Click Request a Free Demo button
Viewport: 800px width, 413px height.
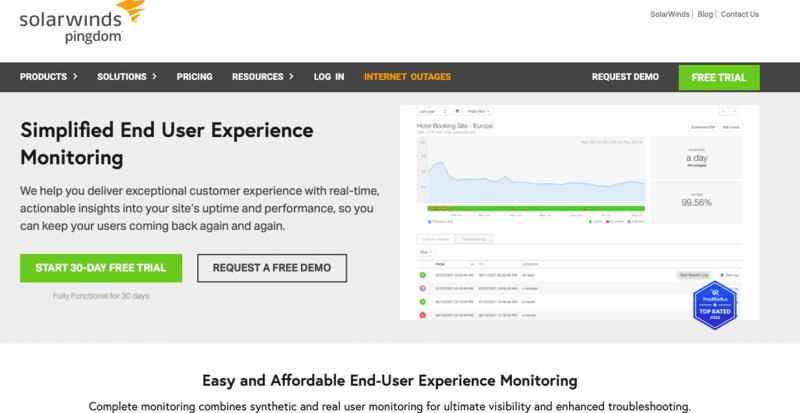[x=272, y=268]
